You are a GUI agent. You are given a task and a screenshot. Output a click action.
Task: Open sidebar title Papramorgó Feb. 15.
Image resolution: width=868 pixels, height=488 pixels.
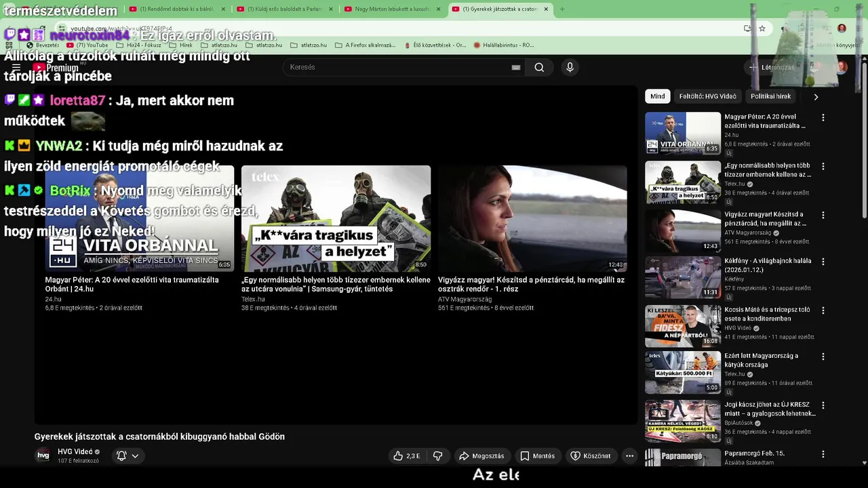[x=754, y=453]
